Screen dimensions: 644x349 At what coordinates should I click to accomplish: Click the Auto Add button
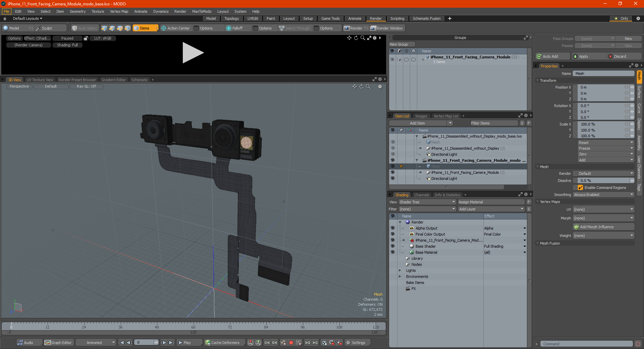pyautogui.click(x=553, y=56)
